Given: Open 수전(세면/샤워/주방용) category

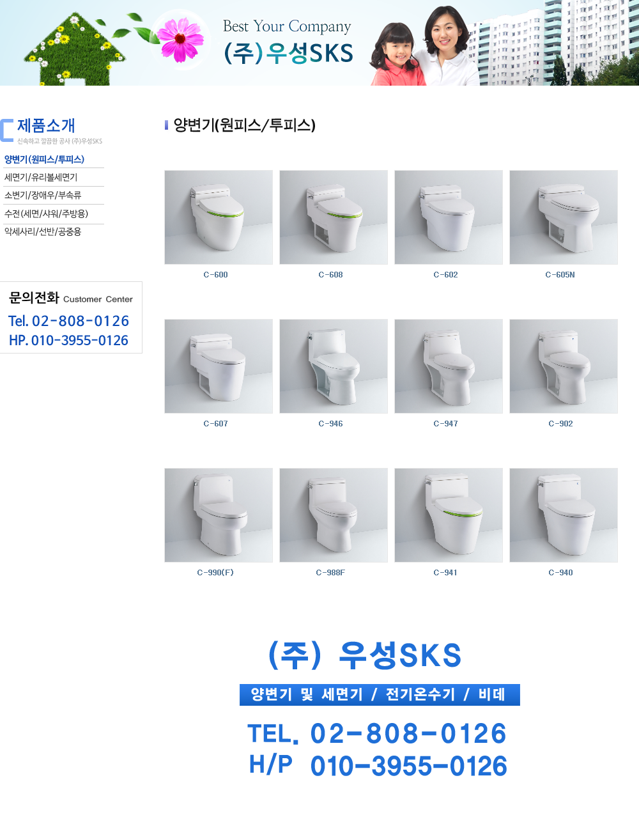Looking at the screenshot, I should [46, 214].
